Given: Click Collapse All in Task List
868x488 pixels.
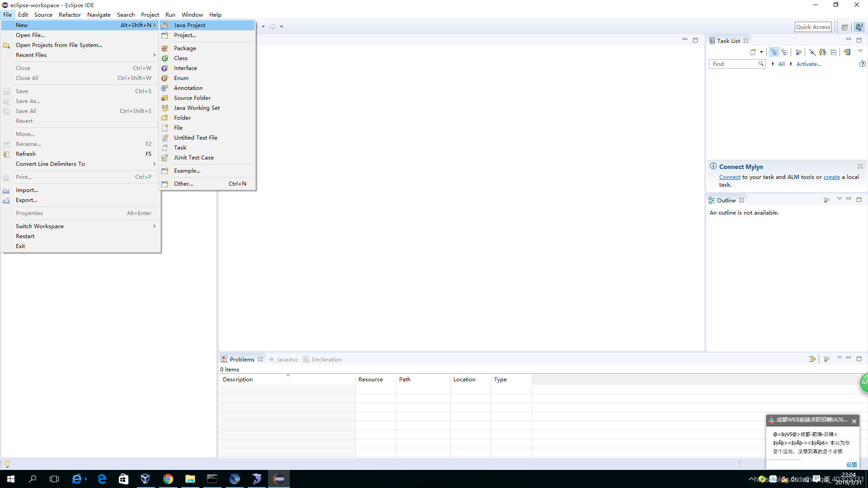Looking at the screenshot, I should click(833, 52).
